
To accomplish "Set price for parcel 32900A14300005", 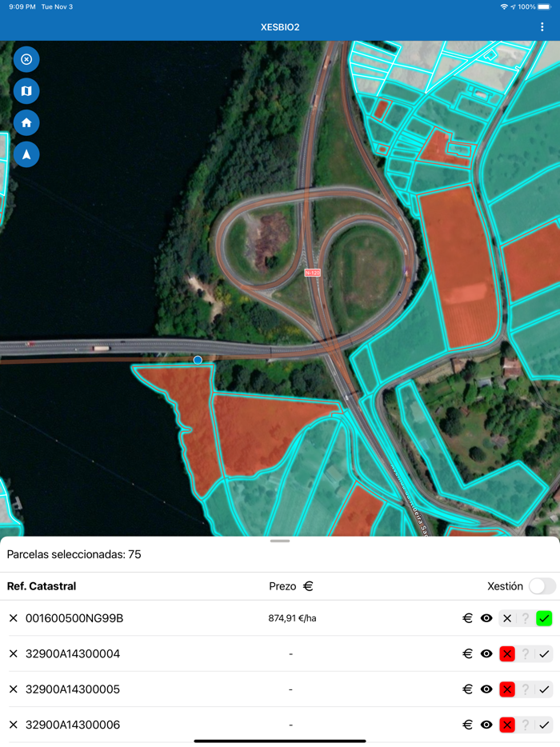I will 467,689.
